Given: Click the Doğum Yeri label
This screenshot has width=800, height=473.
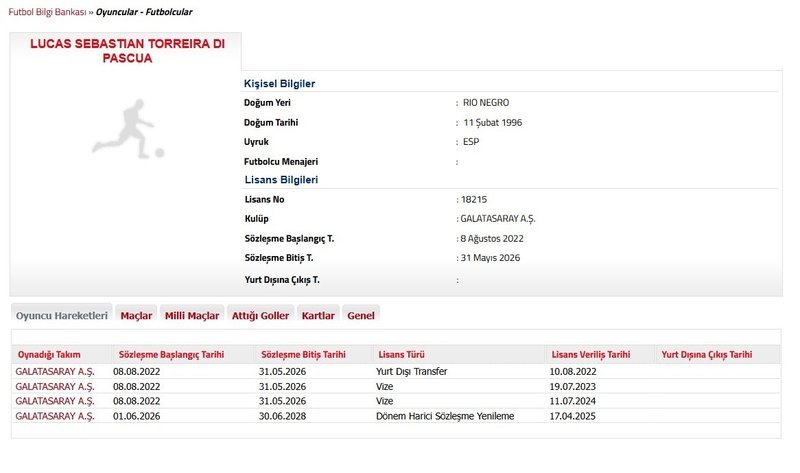Looking at the screenshot, I should click(267, 103).
